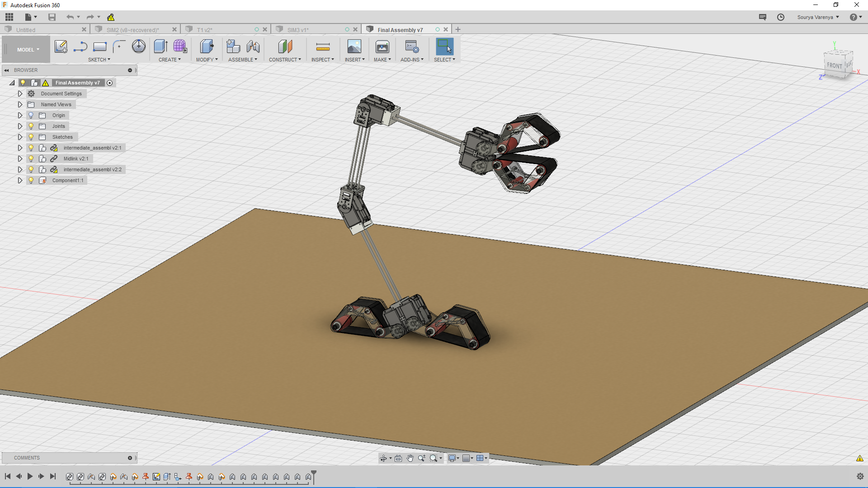Click the Scripts and Add-Ins icon

click(412, 47)
